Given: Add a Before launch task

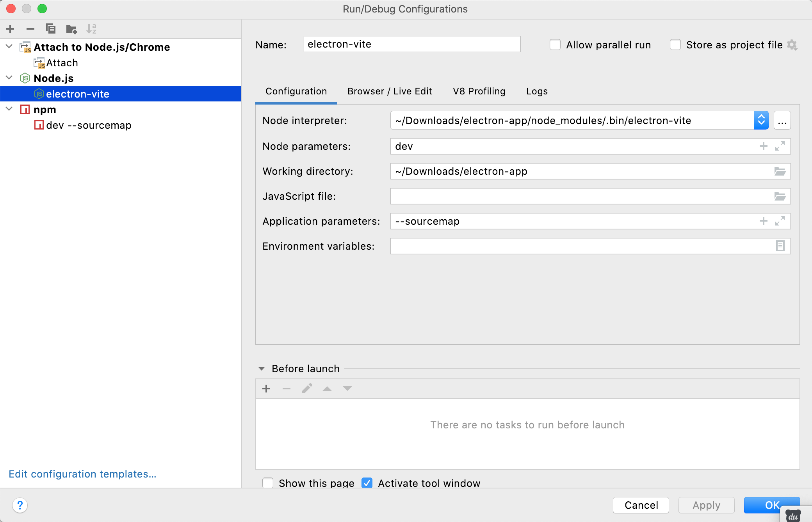Looking at the screenshot, I should pos(267,389).
